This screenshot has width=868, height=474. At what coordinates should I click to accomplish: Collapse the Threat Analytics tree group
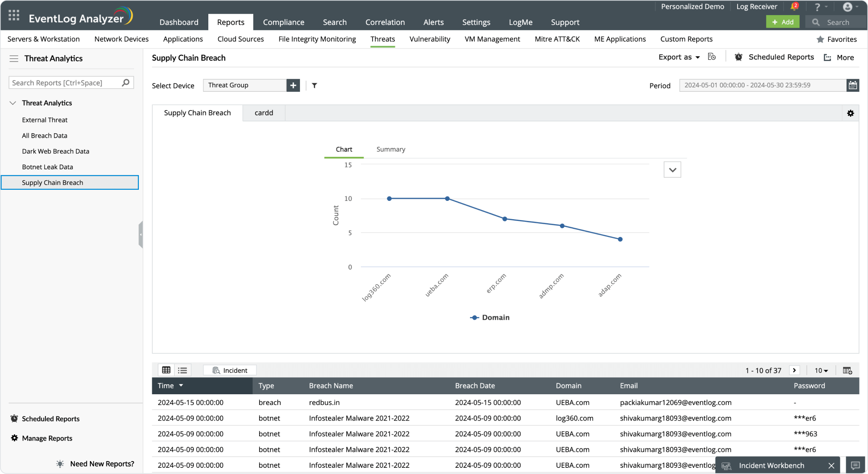(x=13, y=103)
